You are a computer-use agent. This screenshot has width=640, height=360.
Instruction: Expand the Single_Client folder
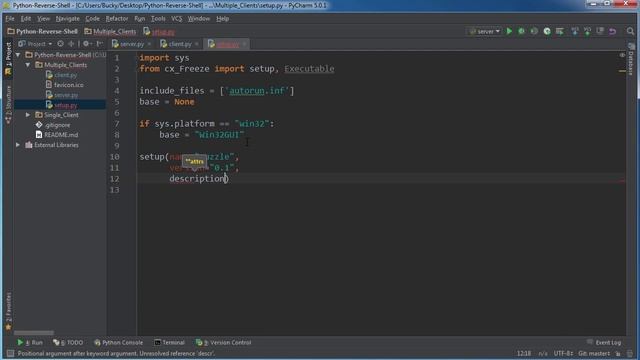28,115
